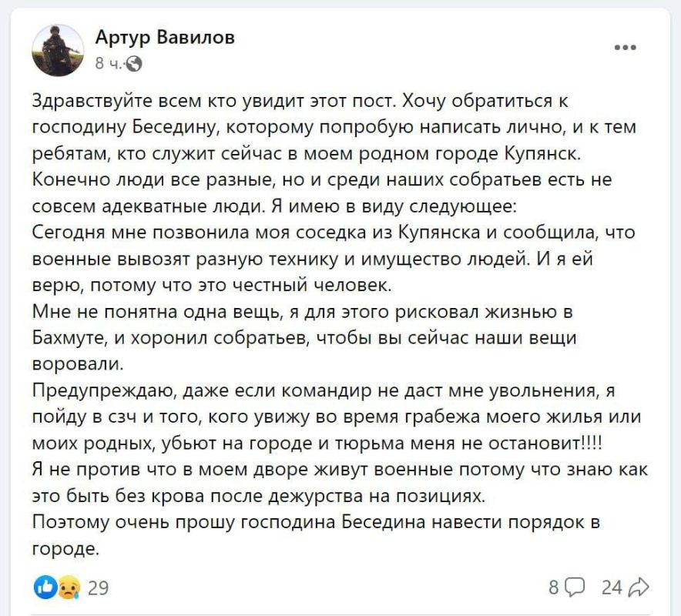
Task: Click the word Бахмуте in the post
Action: (x=70, y=338)
